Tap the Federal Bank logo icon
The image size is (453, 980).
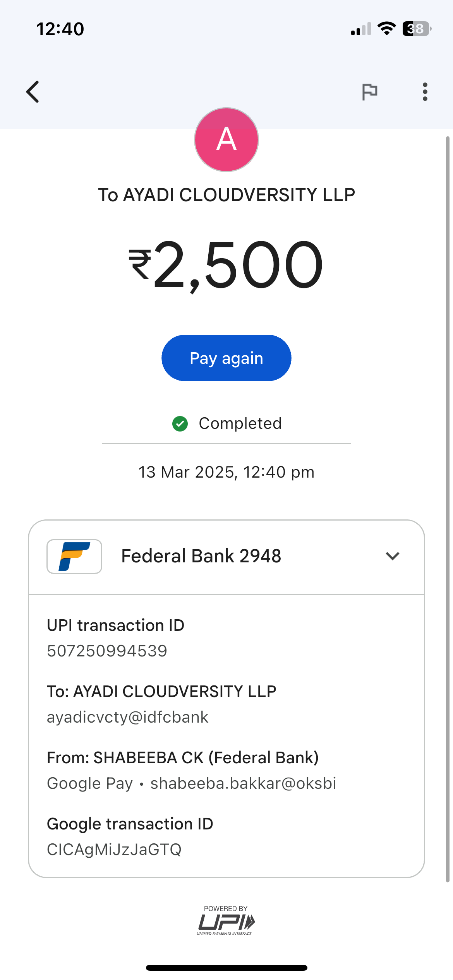point(74,556)
